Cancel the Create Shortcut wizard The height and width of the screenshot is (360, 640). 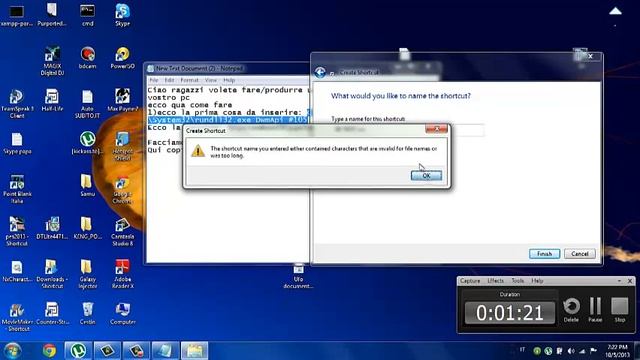580,254
